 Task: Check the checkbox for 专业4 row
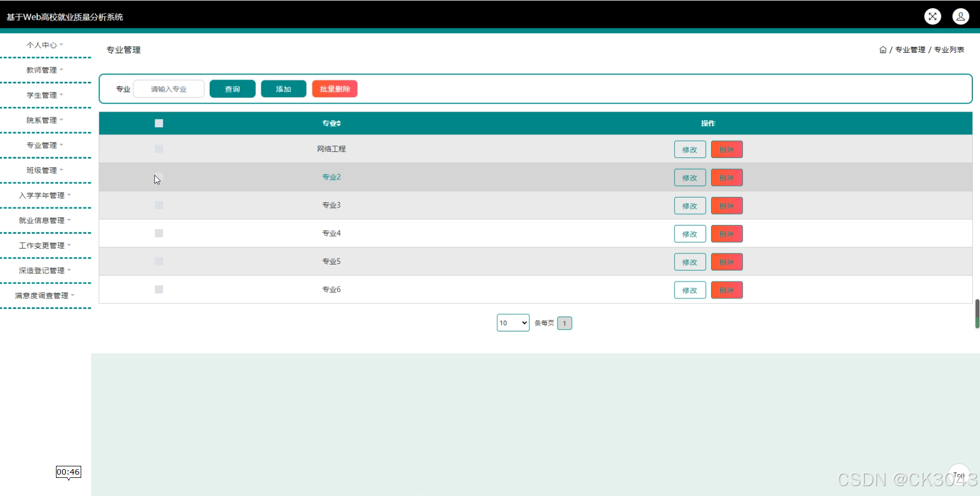pyautogui.click(x=159, y=233)
